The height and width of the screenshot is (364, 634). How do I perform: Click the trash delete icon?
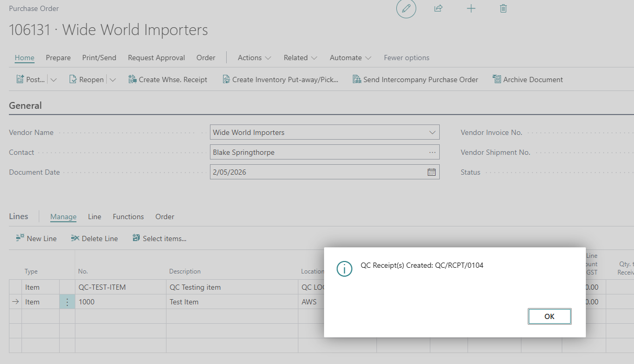[503, 8]
